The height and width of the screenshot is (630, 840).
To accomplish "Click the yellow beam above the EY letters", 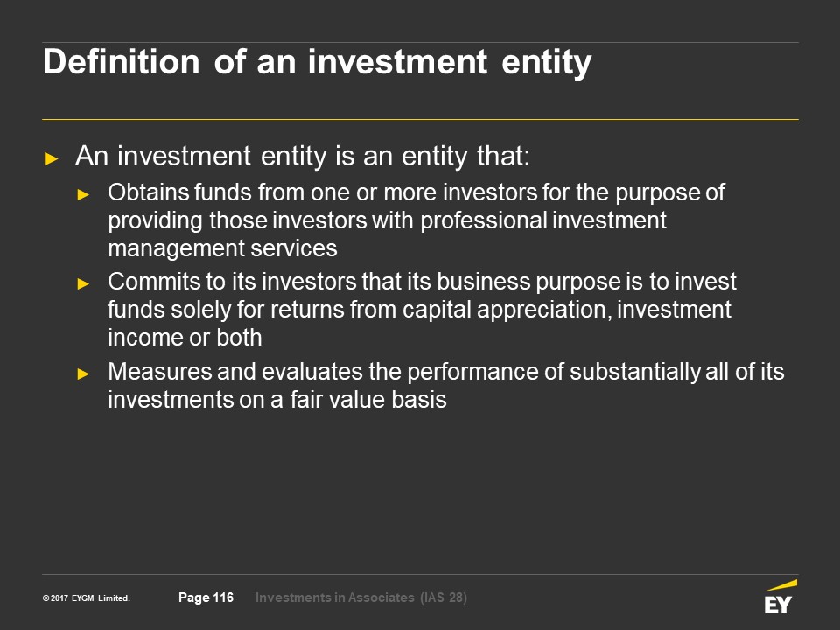I will click(781, 585).
